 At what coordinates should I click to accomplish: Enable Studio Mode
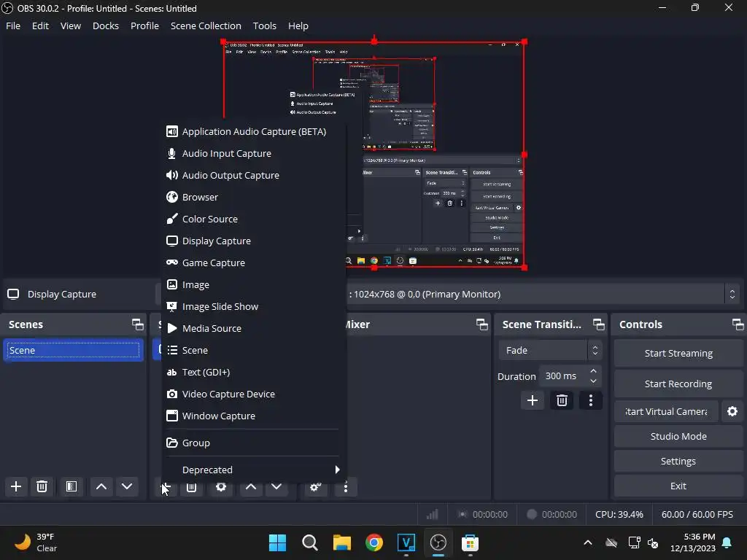pos(678,436)
